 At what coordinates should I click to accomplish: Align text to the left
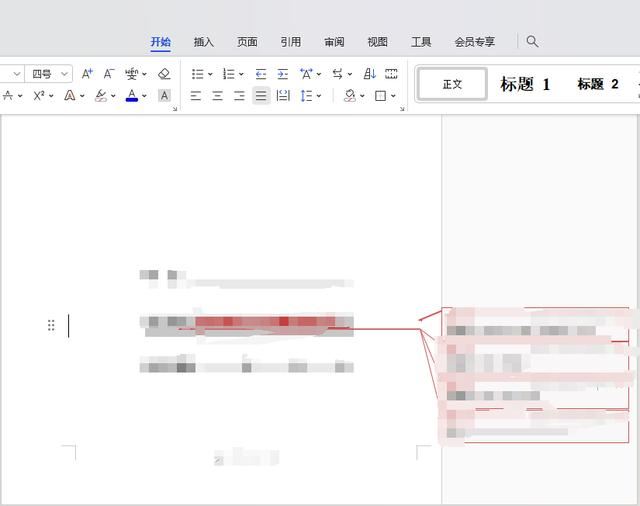point(196,96)
